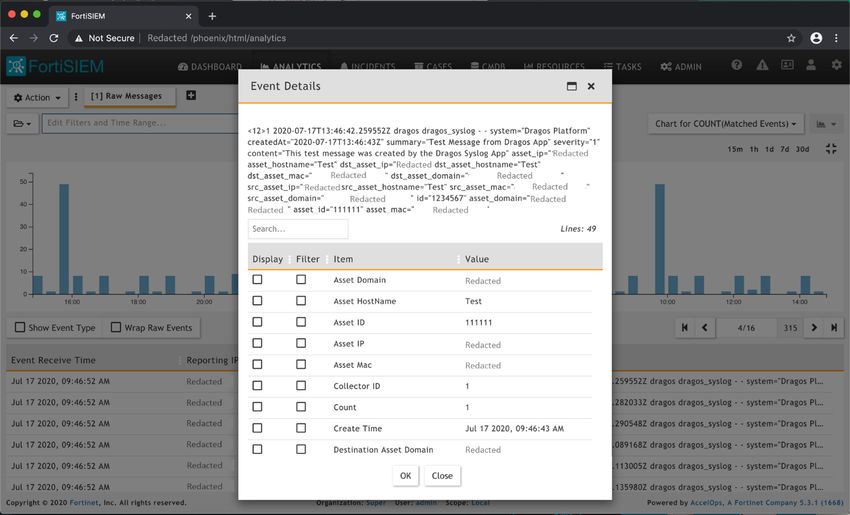The image size is (850, 515).
Task: Go to the next results page
Action: [x=814, y=327]
